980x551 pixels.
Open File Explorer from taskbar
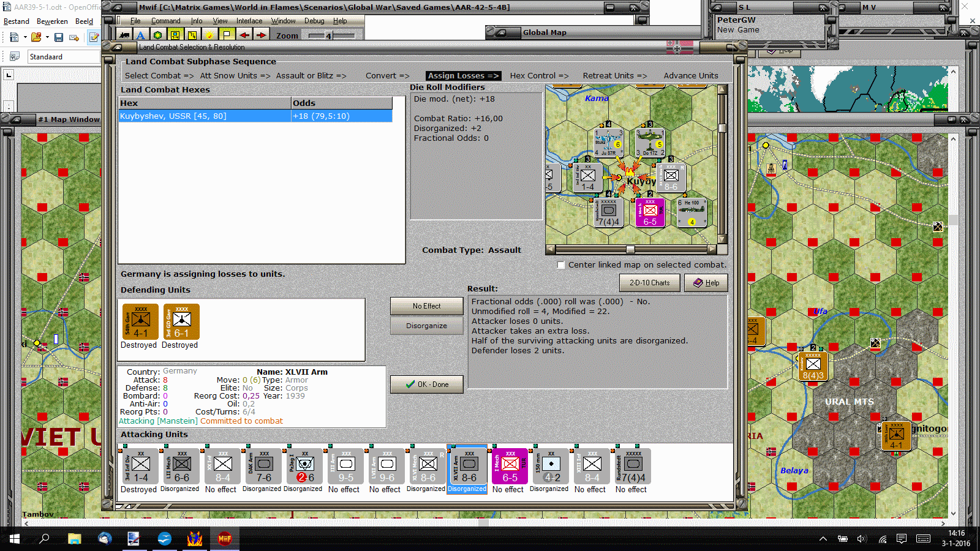pos(74,539)
